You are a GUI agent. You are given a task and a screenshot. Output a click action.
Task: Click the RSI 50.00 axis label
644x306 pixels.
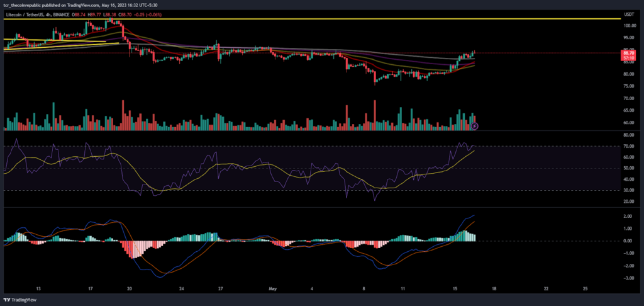628,169
